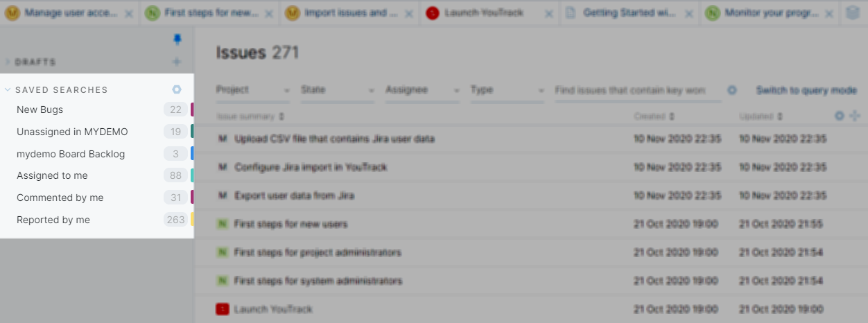This screenshot has width=868, height=323.
Task: Click the 22 count next to New Bugs
Action: (x=176, y=110)
